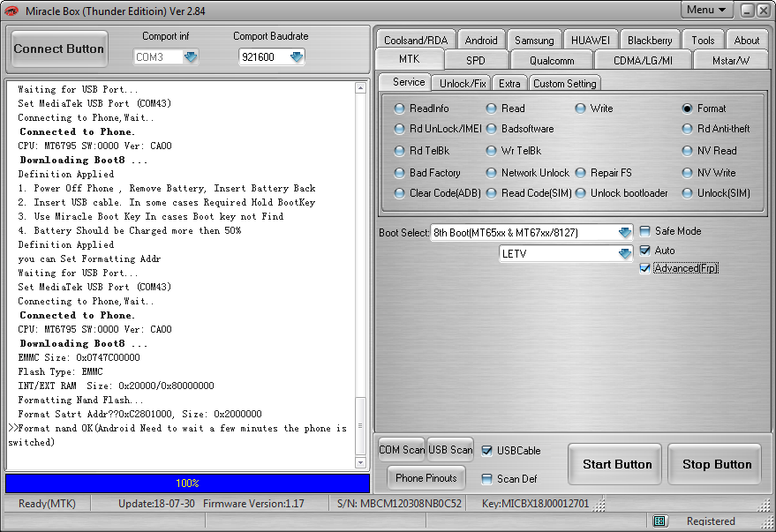
Task: Open the CDMA/LG/MI tab
Action: 643,60
